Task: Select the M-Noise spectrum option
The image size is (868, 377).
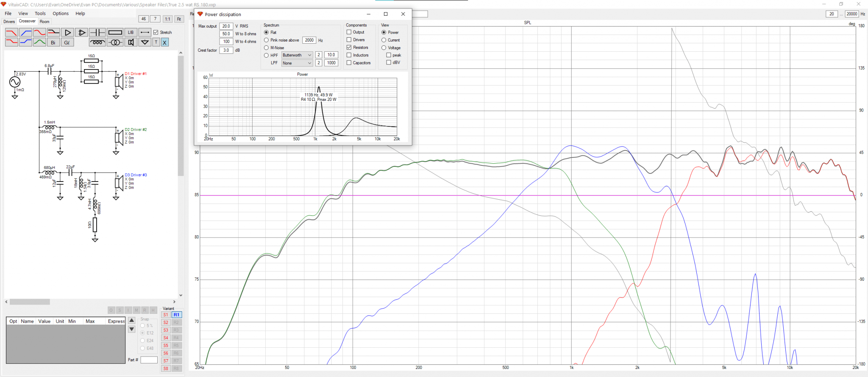Action: [266, 47]
